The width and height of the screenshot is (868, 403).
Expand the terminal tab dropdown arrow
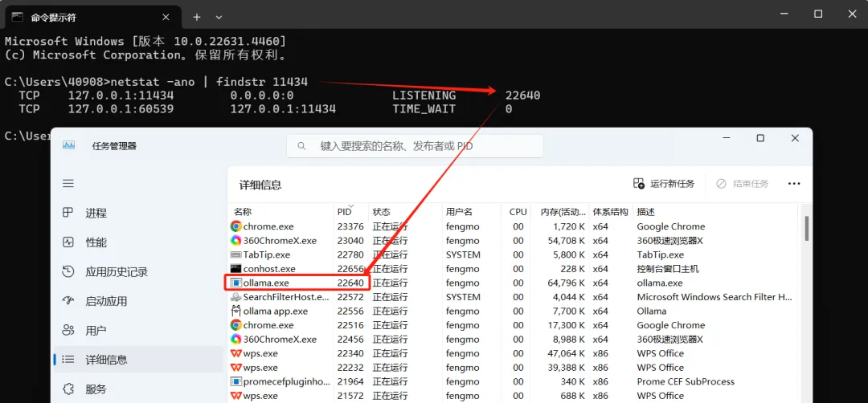click(219, 17)
